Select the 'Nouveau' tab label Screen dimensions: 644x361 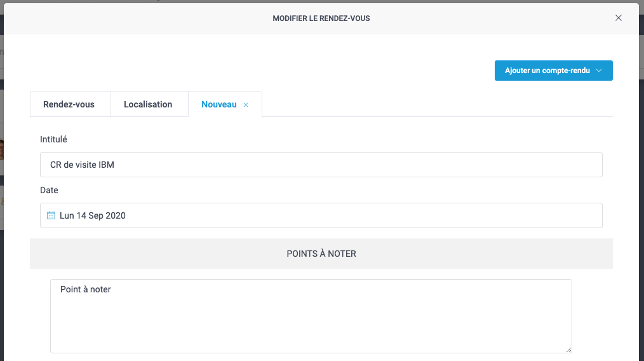point(218,104)
